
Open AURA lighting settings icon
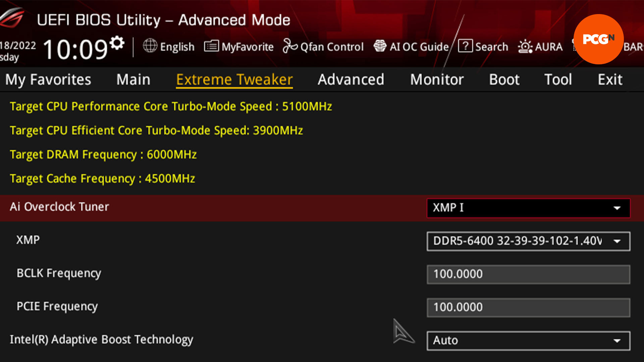(x=540, y=46)
